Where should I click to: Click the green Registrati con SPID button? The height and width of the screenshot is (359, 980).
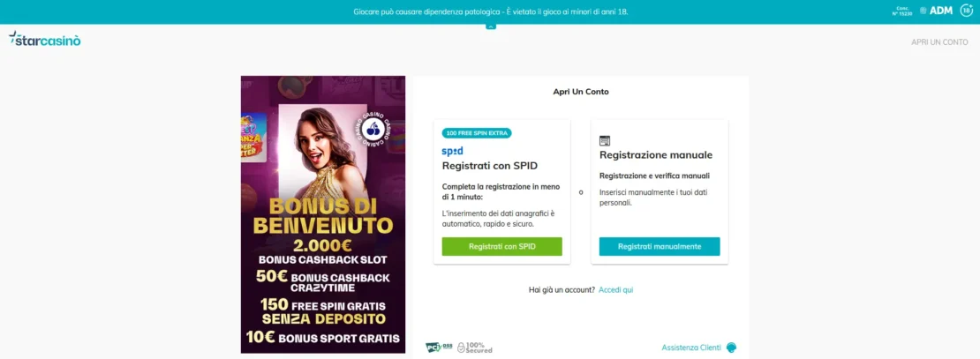(x=501, y=247)
